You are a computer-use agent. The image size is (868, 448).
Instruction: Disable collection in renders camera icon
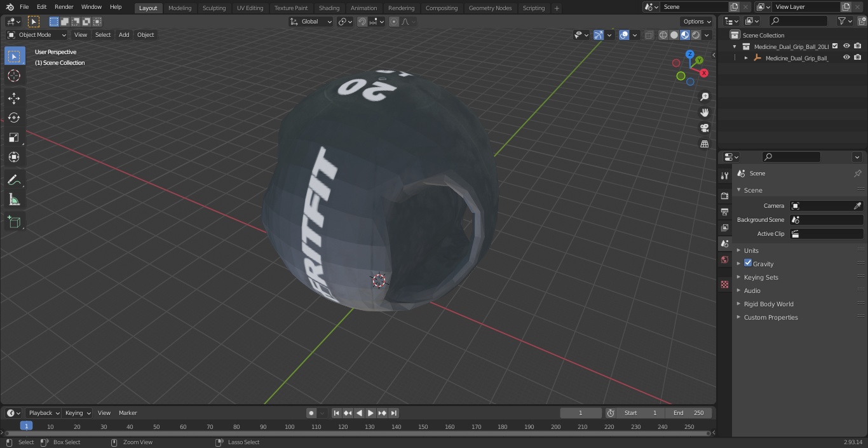pyautogui.click(x=858, y=46)
